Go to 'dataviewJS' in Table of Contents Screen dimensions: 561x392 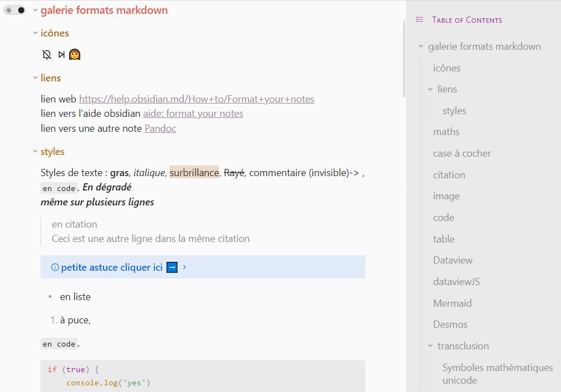point(456,282)
